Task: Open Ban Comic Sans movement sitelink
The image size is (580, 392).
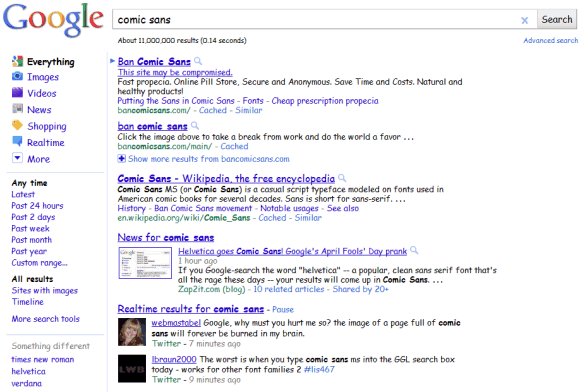Action: 203,209
